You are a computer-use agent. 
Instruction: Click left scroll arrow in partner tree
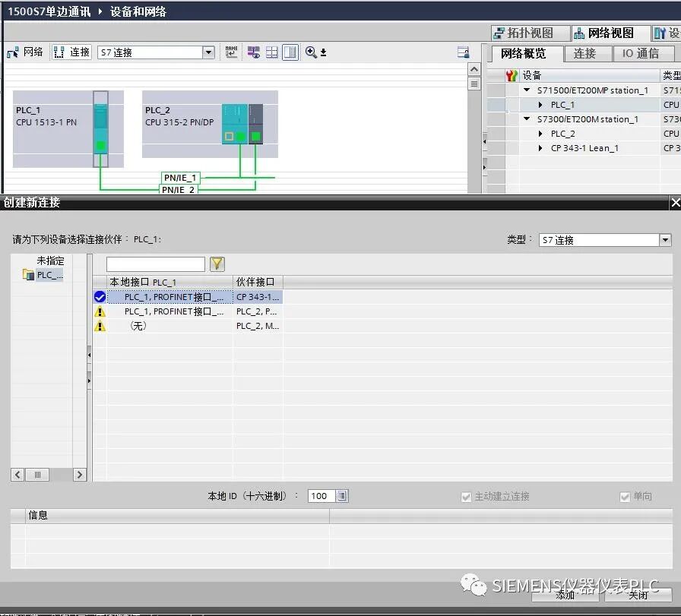(17, 475)
